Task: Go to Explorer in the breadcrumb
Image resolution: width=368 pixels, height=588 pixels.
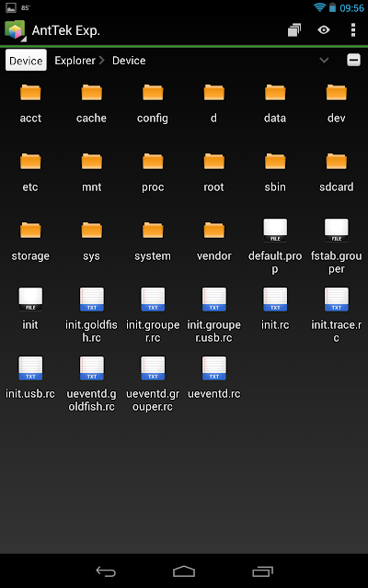Action: [x=75, y=61]
